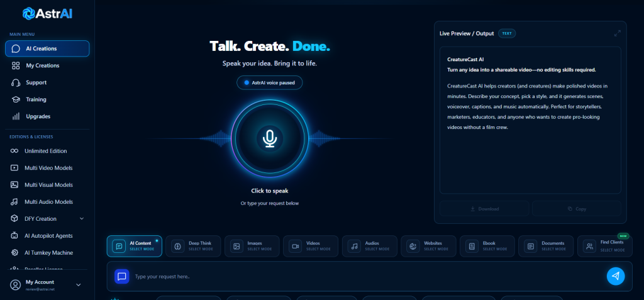
Task: Click the AstrAI logo
Action: (x=47, y=14)
